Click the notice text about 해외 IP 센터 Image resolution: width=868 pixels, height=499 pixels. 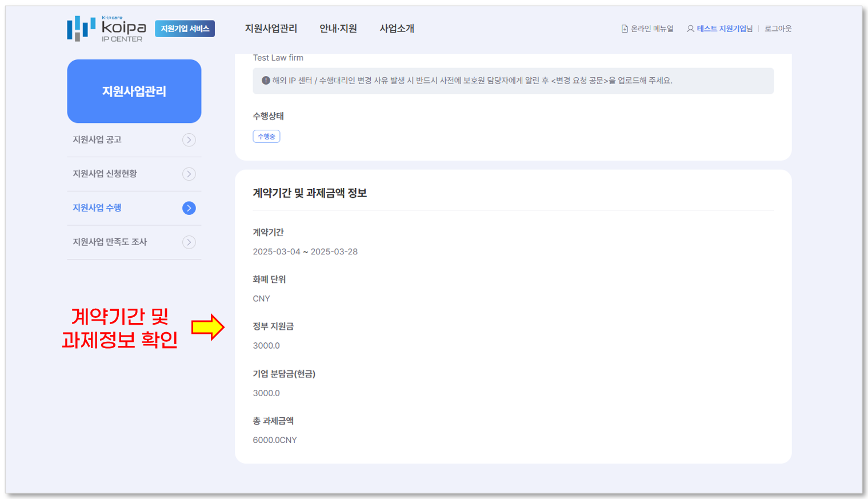(x=472, y=81)
